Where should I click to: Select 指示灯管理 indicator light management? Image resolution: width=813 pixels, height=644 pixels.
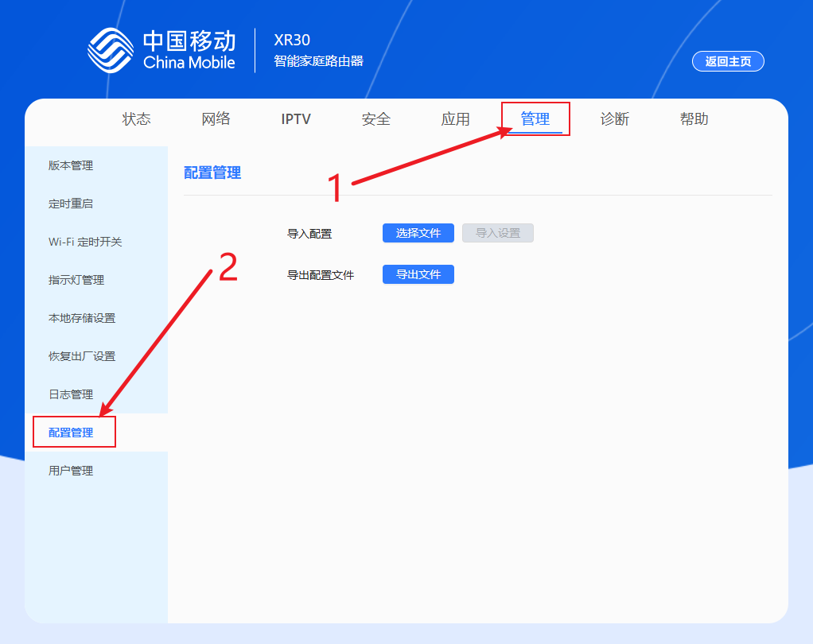pyautogui.click(x=76, y=279)
